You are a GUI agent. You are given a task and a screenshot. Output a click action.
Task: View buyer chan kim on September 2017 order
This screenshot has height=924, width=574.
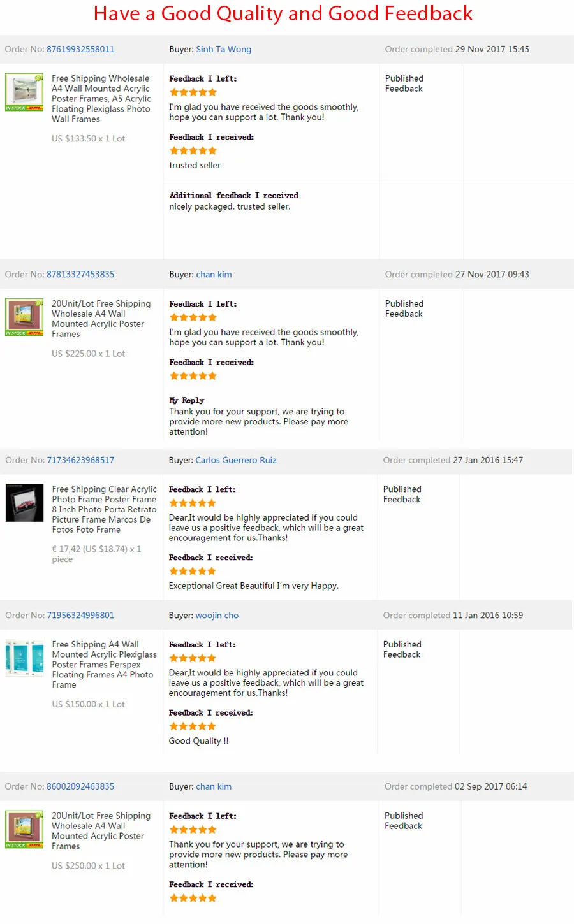point(214,787)
